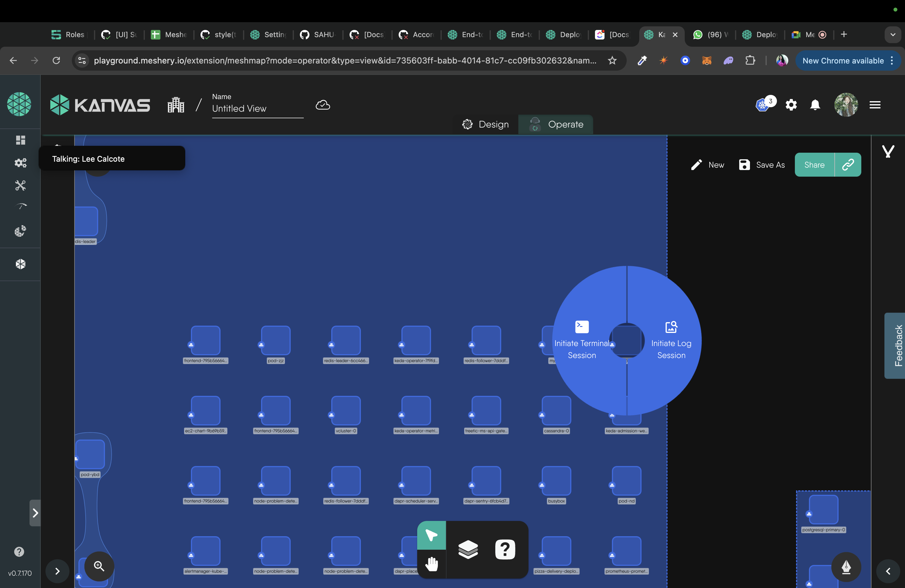
Task: Expand the right panel chevron
Action: point(888,571)
